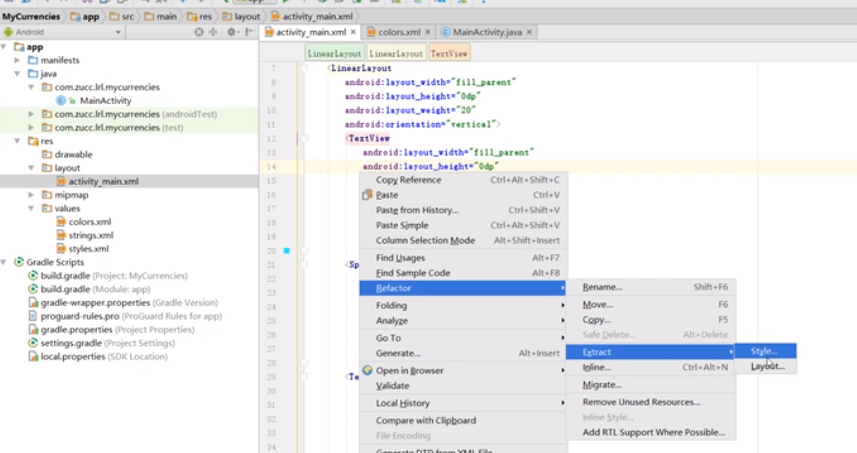Open strings.xml from the values folder
This screenshot has height=453, width=857.
click(90, 235)
